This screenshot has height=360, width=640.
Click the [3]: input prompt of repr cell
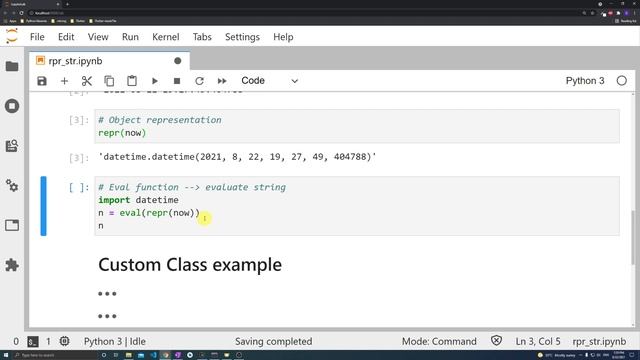click(x=79, y=120)
